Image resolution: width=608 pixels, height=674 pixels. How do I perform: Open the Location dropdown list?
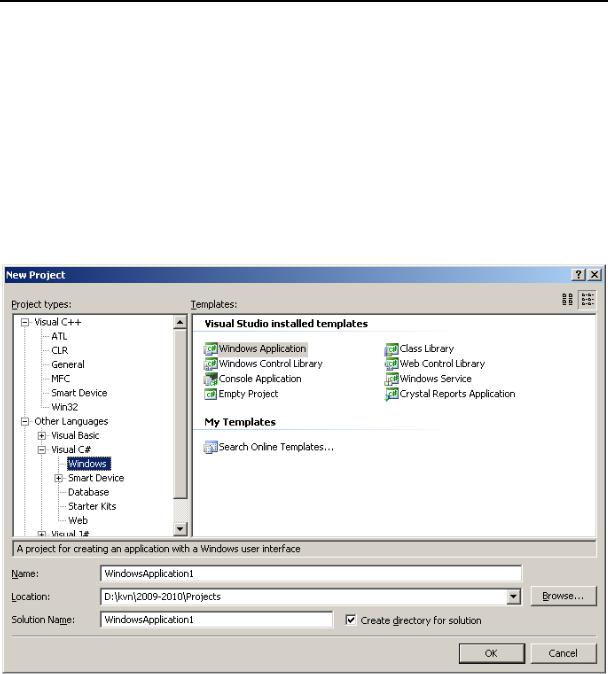click(x=513, y=597)
